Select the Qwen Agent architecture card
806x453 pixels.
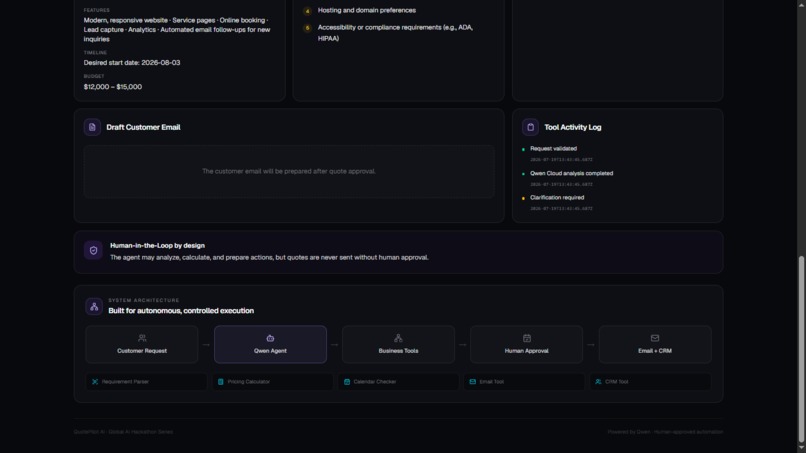pyautogui.click(x=270, y=344)
